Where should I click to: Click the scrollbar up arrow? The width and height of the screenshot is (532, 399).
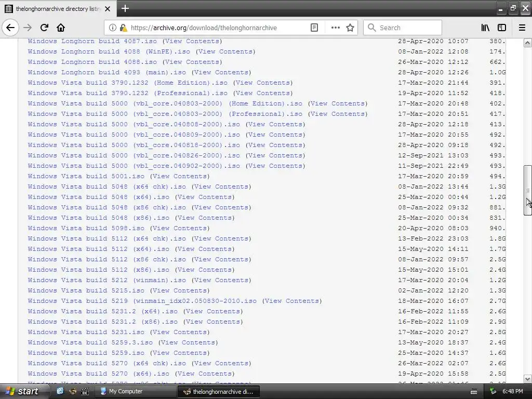pyautogui.click(x=527, y=43)
